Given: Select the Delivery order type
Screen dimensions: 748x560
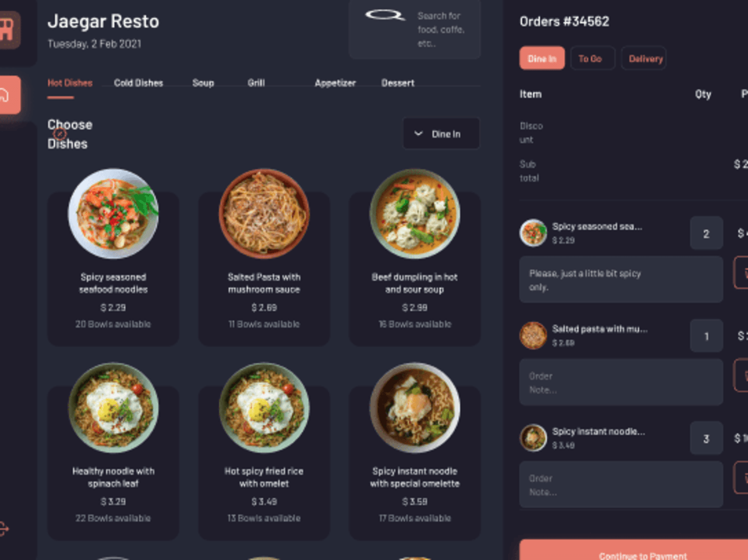Looking at the screenshot, I should pyautogui.click(x=644, y=58).
